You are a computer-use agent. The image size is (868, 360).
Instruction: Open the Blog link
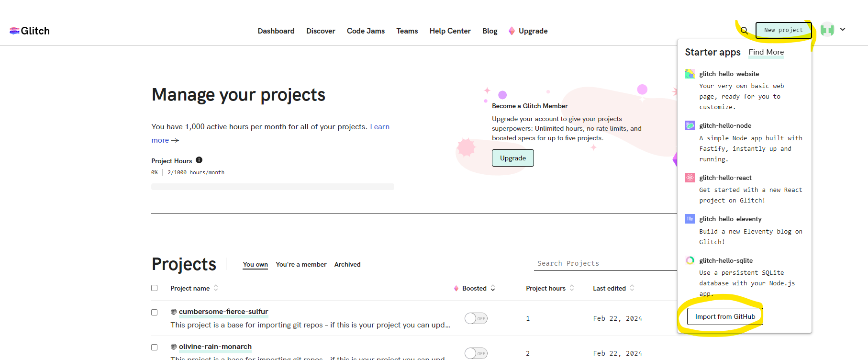coord(490,31)
